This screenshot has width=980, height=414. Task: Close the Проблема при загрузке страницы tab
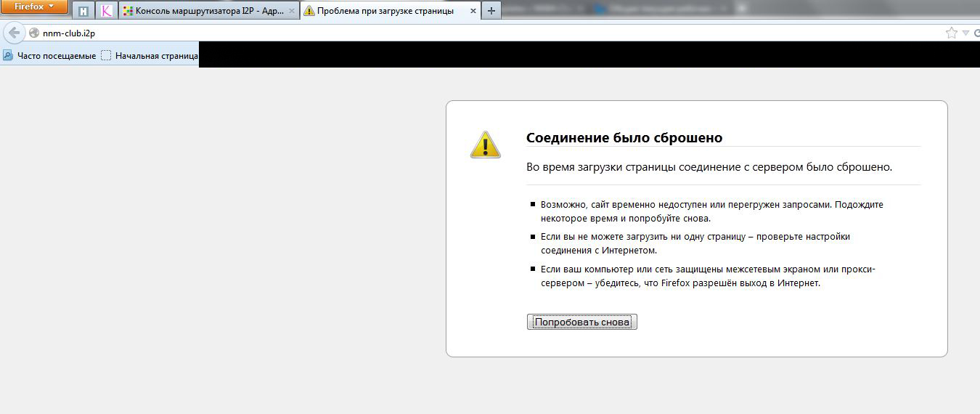click(x=473, y=11)
